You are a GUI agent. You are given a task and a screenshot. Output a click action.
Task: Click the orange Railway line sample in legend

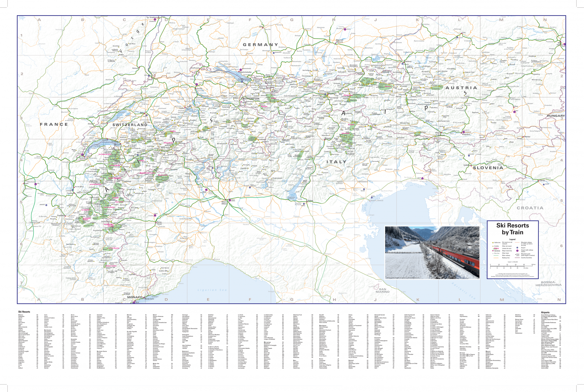496,258
